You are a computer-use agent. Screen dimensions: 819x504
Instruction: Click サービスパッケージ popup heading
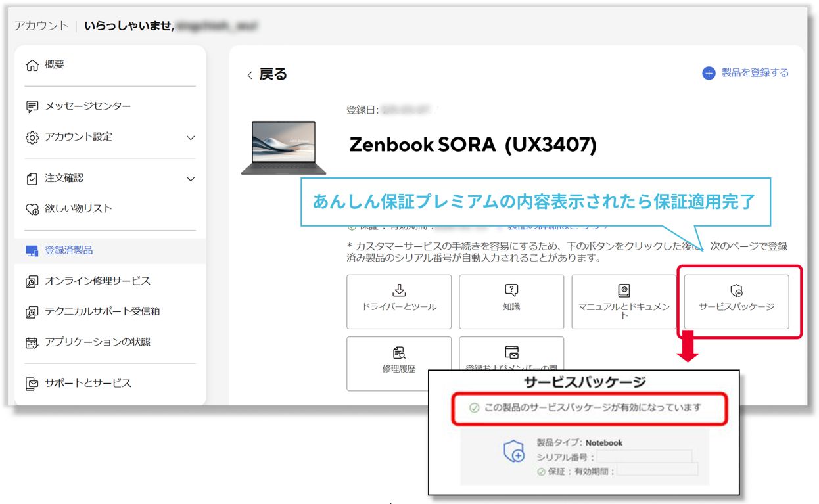585,382
